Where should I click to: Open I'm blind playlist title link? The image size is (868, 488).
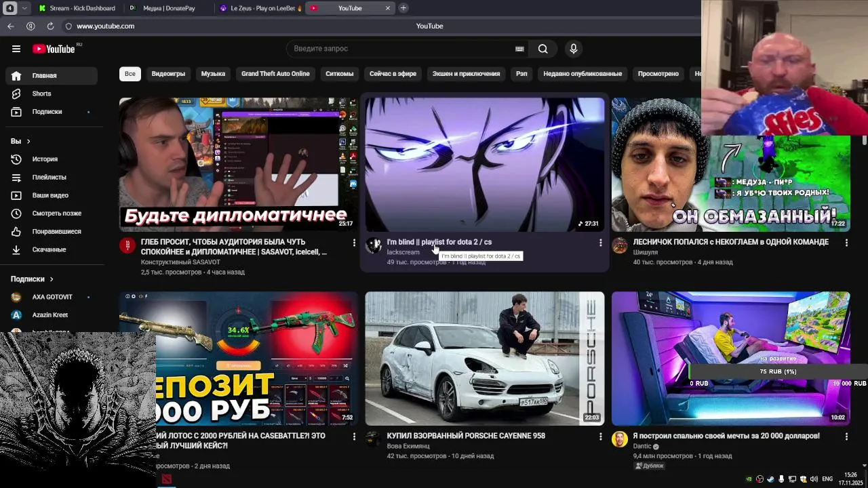coord(439,242)
